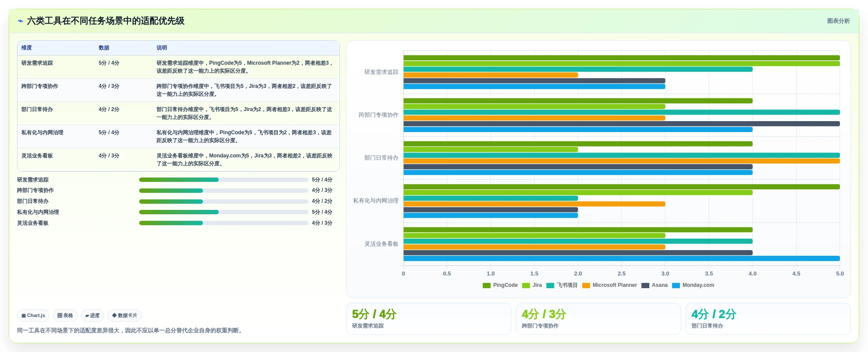Click the 2.5 tick on the x-axis
Image resolution: width=868 pixels, height=352 pixels.
(x=621, y=274)
